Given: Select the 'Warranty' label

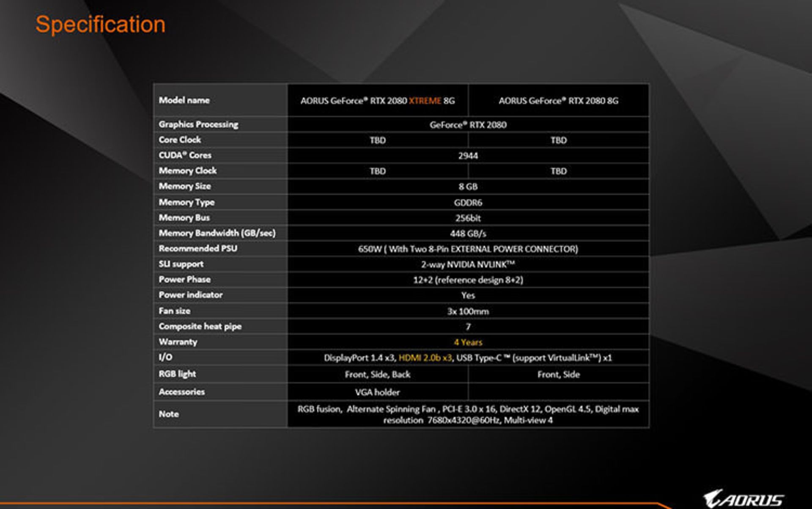Looking at the screenshot, I should point(178,342).
